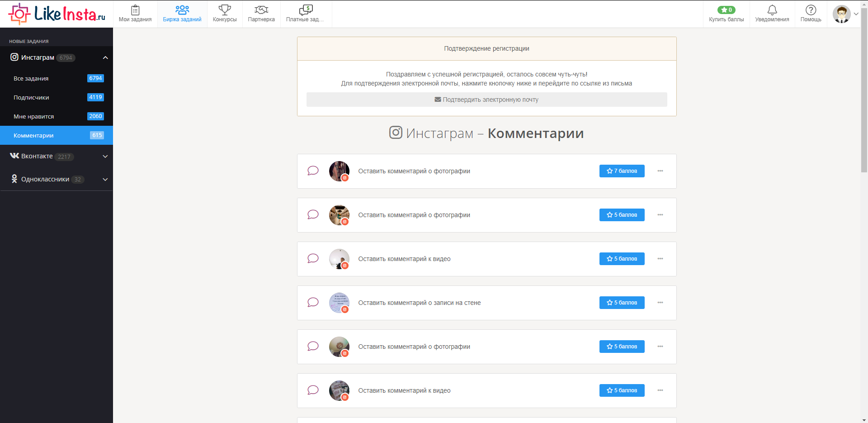Click comment bubble icon on sixth task

click(x=313, y=390)
